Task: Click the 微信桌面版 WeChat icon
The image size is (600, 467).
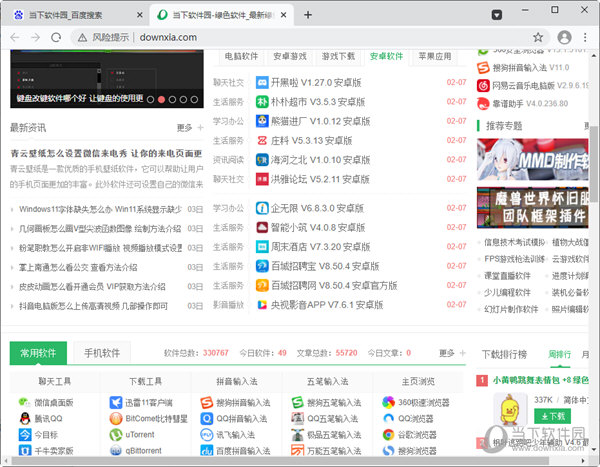Action: (x=25, y=402)
